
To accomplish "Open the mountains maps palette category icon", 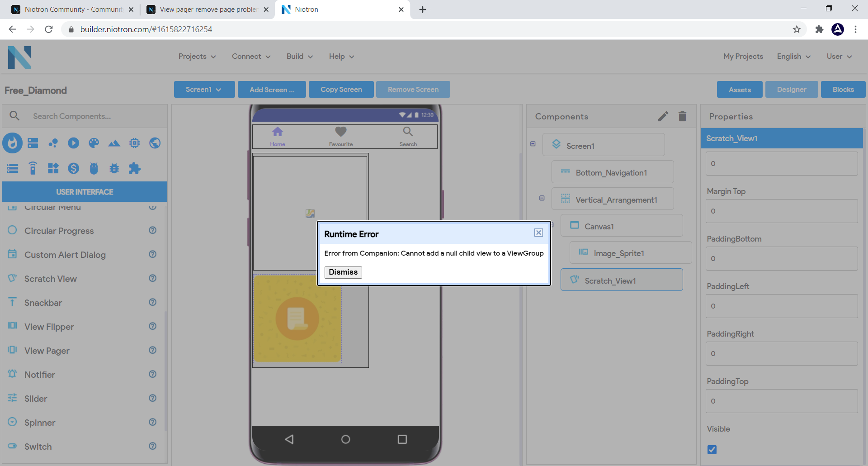I will (x=114, y=143).
